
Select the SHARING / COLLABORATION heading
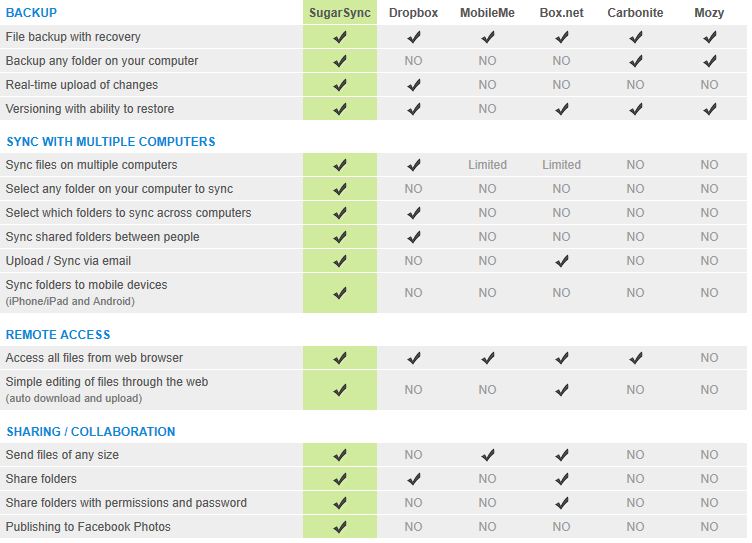point(90,432)
